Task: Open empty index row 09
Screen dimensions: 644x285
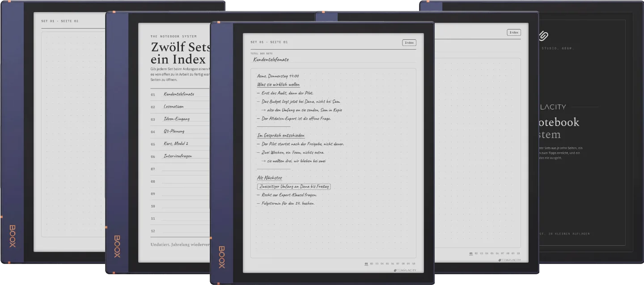Action: pos(180,194)
